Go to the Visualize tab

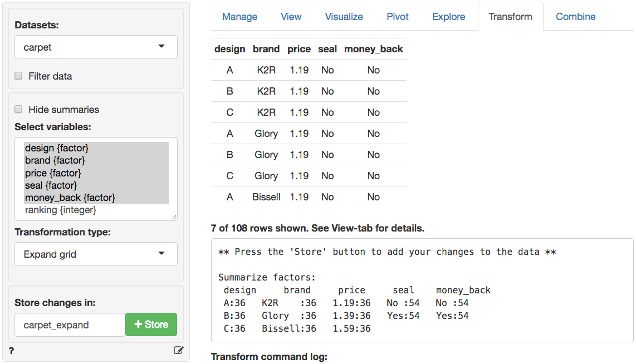coord(344,17)
